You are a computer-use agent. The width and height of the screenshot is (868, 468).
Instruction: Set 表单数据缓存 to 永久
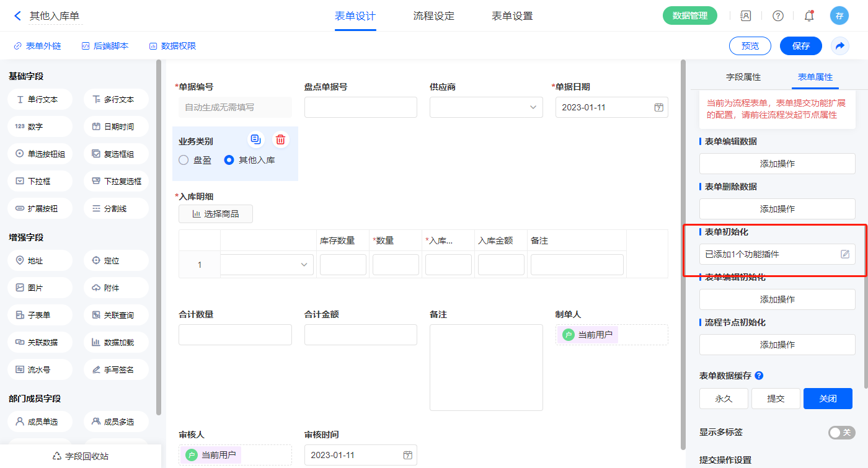coord(724,399)
